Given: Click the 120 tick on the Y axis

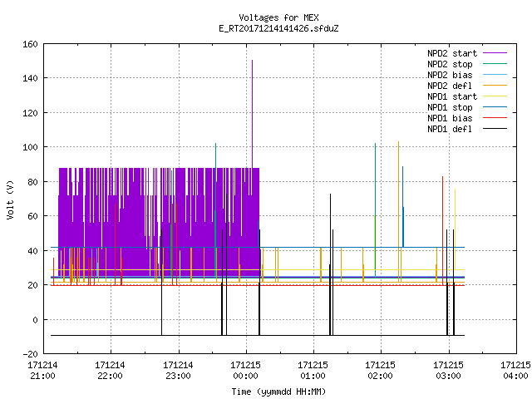Looking at the screenshot, I should click(x=30, y=113).
